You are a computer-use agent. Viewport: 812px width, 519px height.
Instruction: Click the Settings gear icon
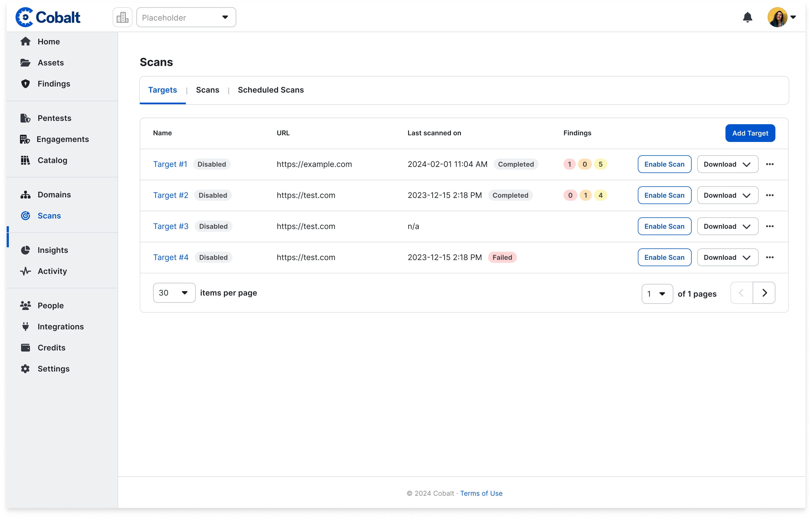pos(25,369)
